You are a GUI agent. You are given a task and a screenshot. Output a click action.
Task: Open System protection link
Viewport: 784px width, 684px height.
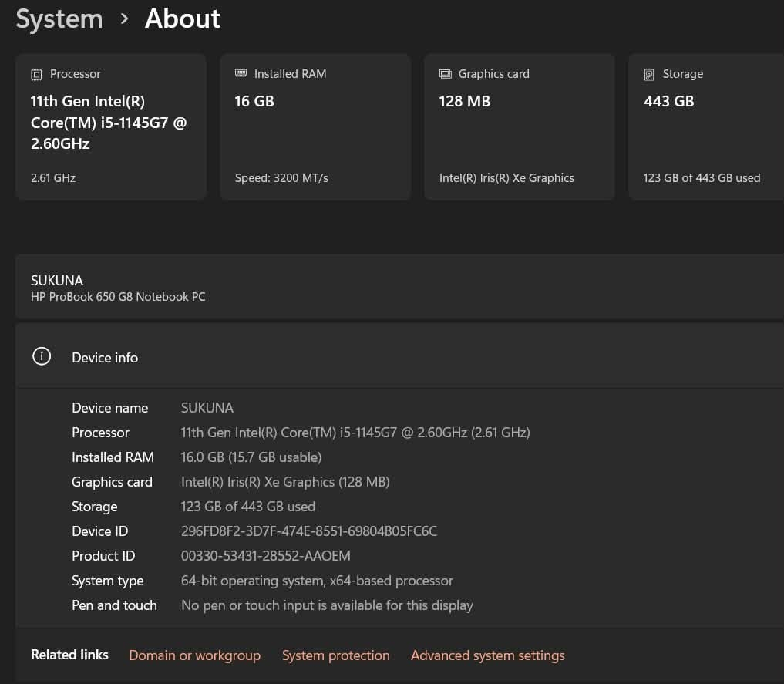tap(335, 655)
